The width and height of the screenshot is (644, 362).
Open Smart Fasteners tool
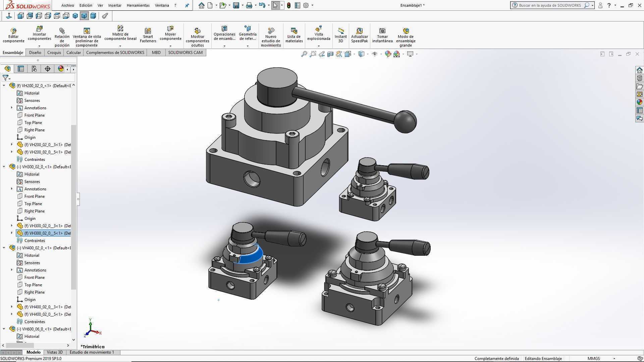(148, 35)
